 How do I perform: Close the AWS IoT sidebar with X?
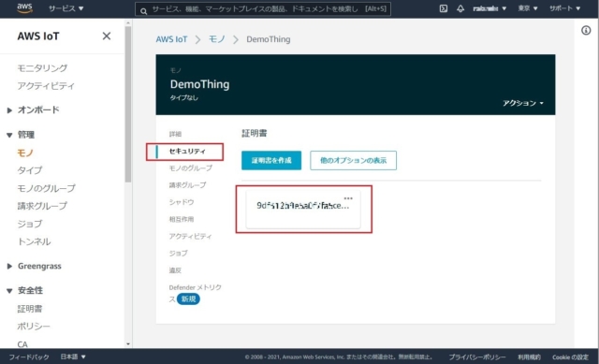[107, 36]
